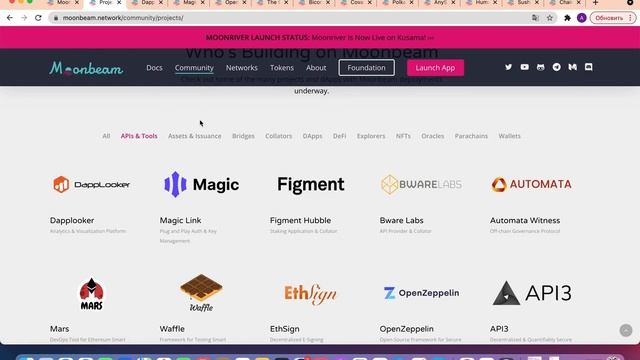Open Moonbeam Twitter icon
The height and width of the screenshot is (360, 640).
(508, 67)
